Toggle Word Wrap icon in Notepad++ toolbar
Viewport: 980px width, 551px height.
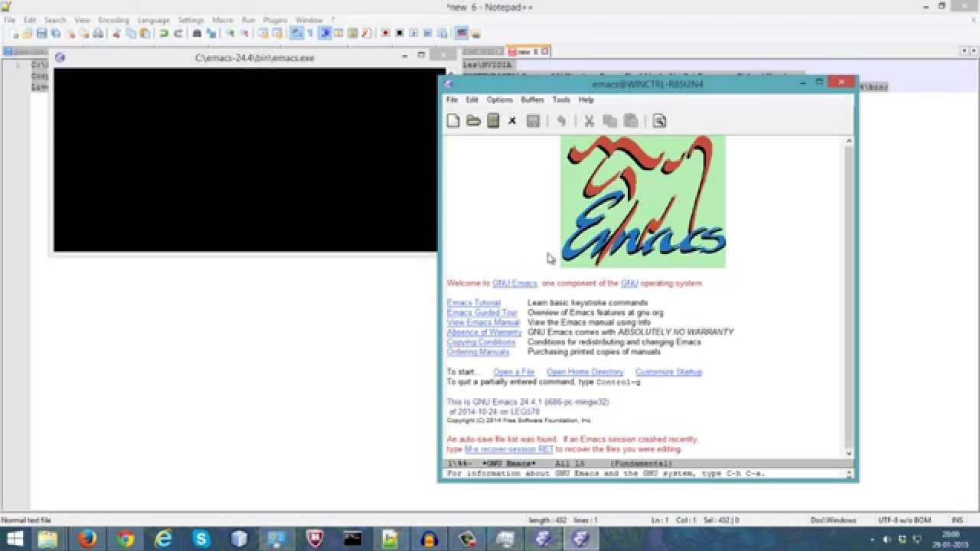(x=296, y=34)
